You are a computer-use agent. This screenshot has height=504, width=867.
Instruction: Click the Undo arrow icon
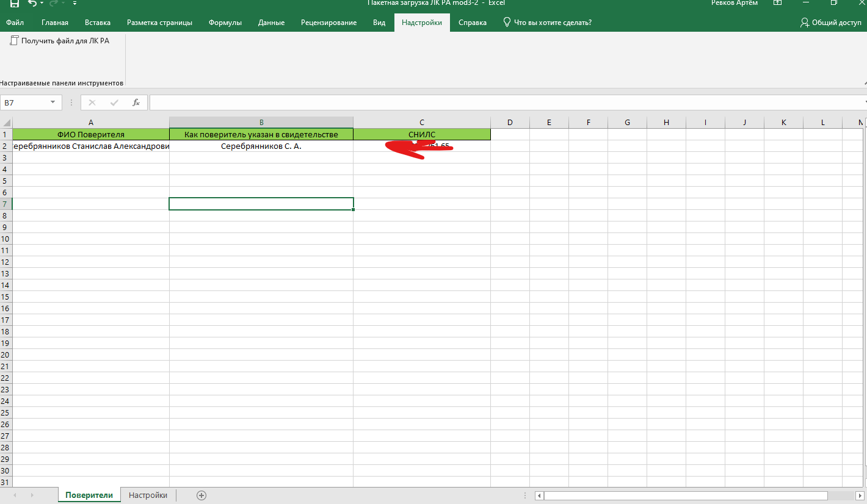(32, 4)
